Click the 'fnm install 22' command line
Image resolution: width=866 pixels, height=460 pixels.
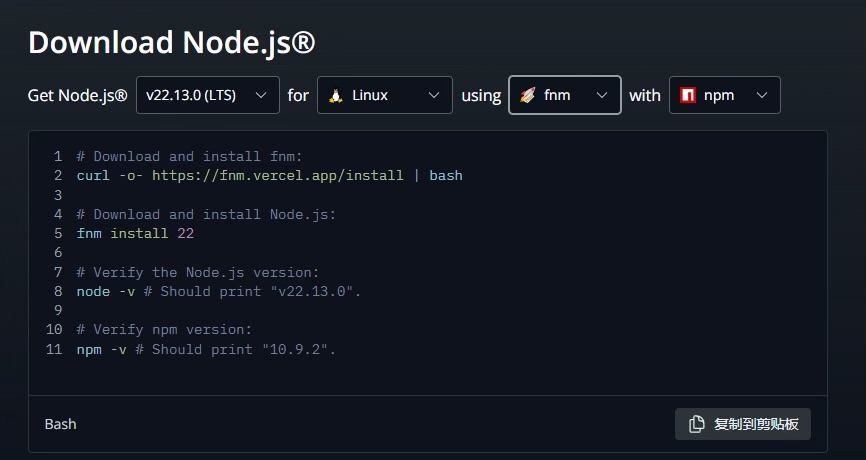click(x=135, y=234)
